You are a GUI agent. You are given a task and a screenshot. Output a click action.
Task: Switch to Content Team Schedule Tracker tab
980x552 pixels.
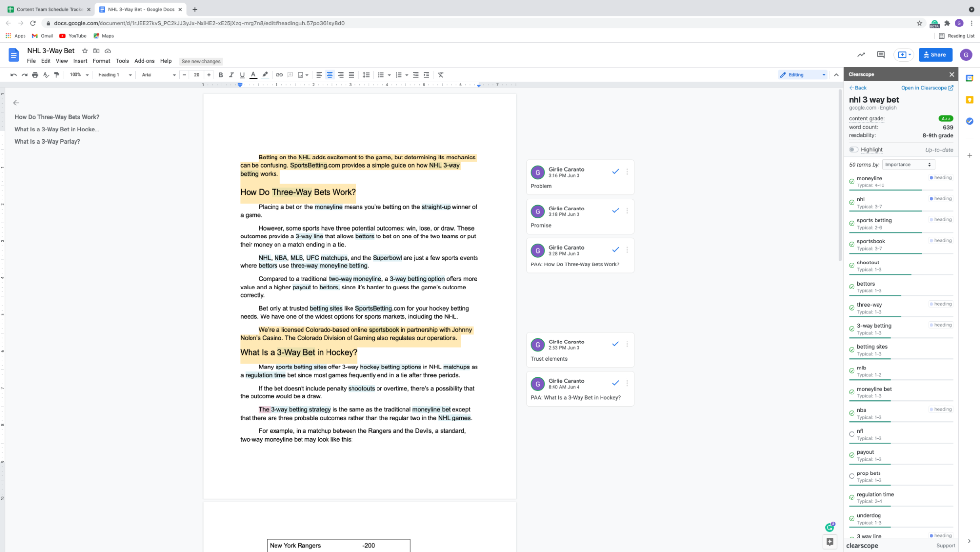tap(49, 9)
